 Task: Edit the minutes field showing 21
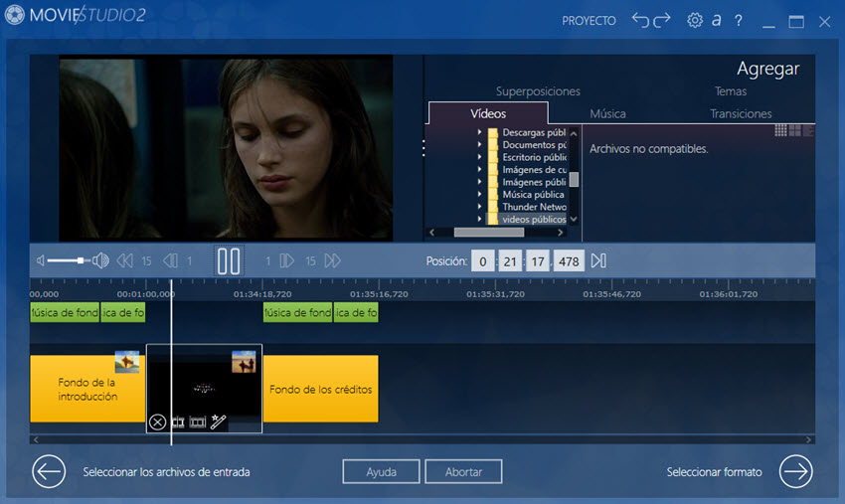coord(510,261)
